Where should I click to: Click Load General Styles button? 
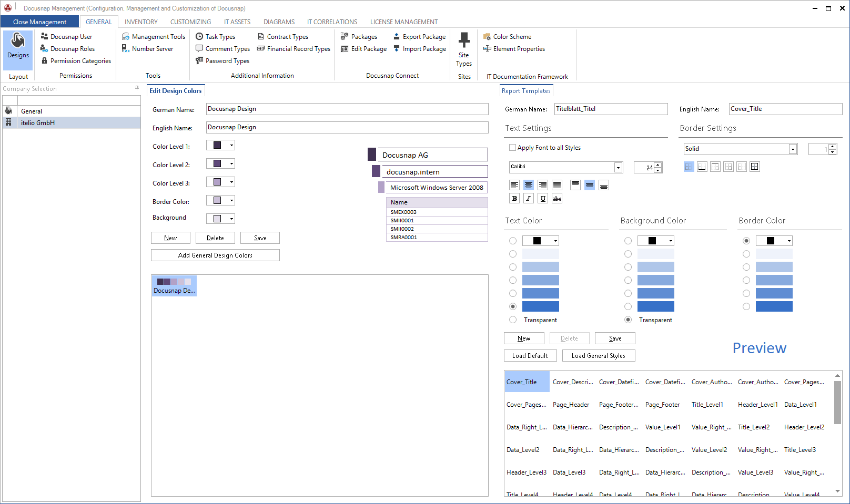599,356
